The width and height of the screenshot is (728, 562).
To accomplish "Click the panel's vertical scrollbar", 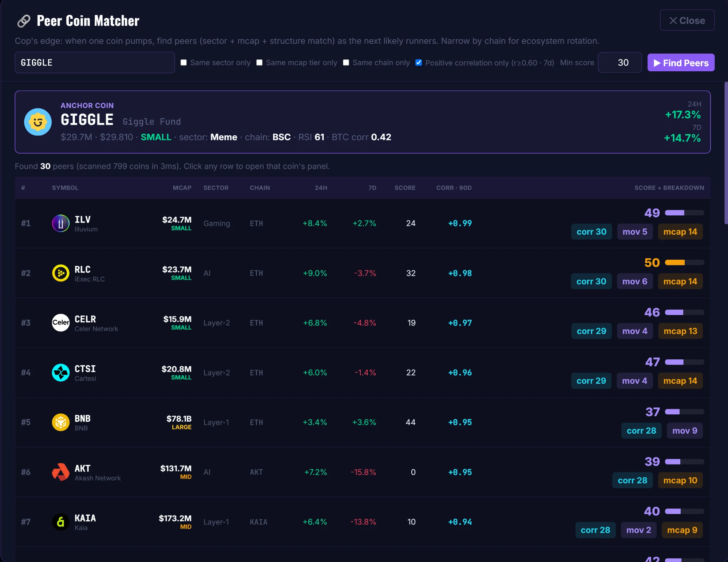I will pos(726,153).
